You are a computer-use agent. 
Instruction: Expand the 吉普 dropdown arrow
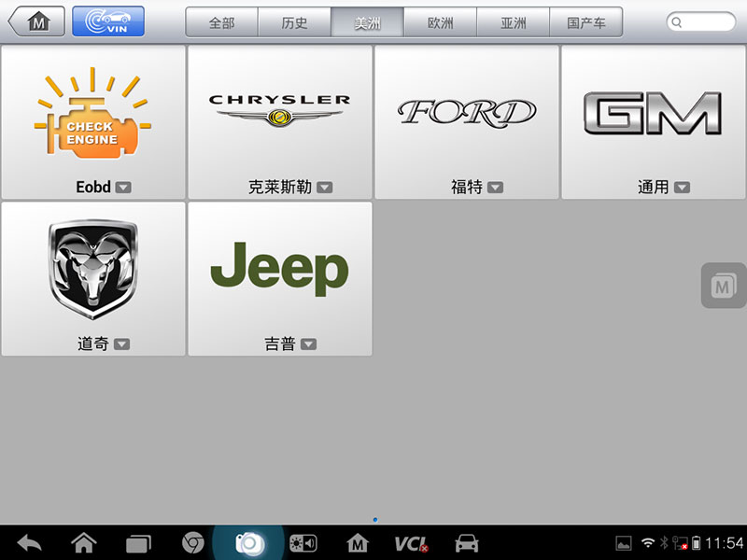309,343
